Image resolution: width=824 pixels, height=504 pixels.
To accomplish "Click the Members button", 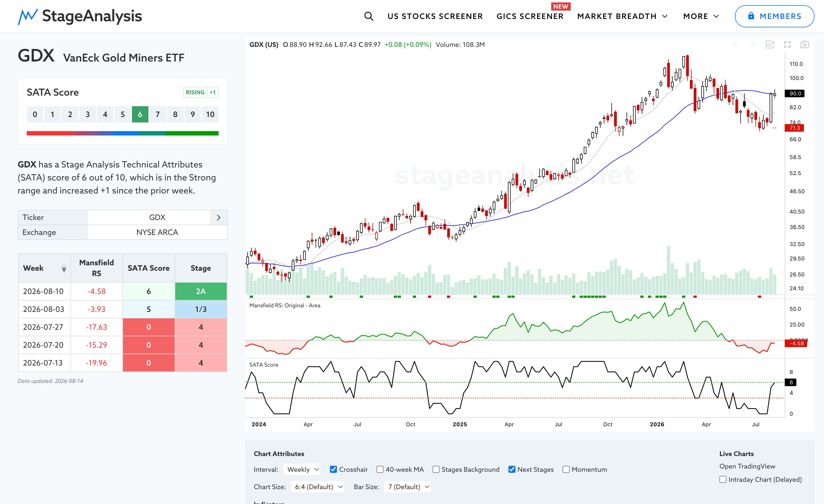I will coord(774,16).
